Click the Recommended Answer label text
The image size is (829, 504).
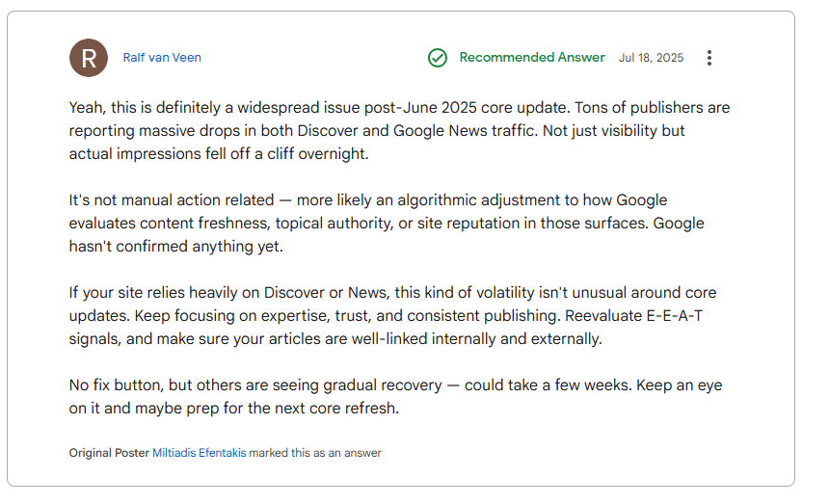click(x=532, y=57)
